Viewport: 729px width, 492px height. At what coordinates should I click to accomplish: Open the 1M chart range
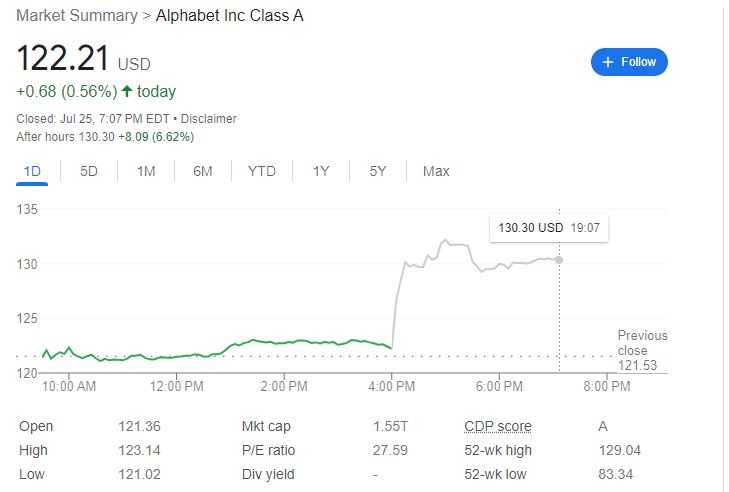pyautogui.click(x=146, y=171)
